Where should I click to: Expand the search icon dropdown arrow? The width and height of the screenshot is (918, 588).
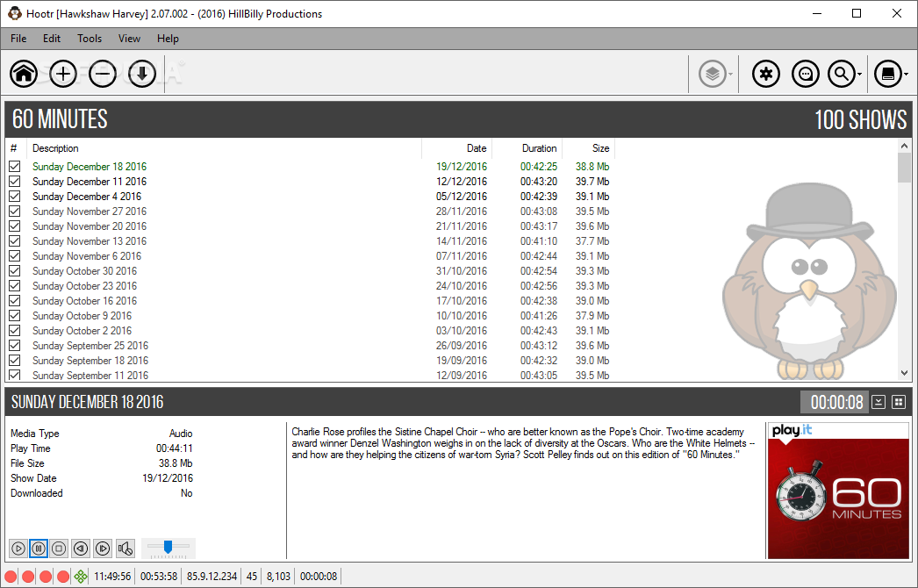click(x=859, y=75)
